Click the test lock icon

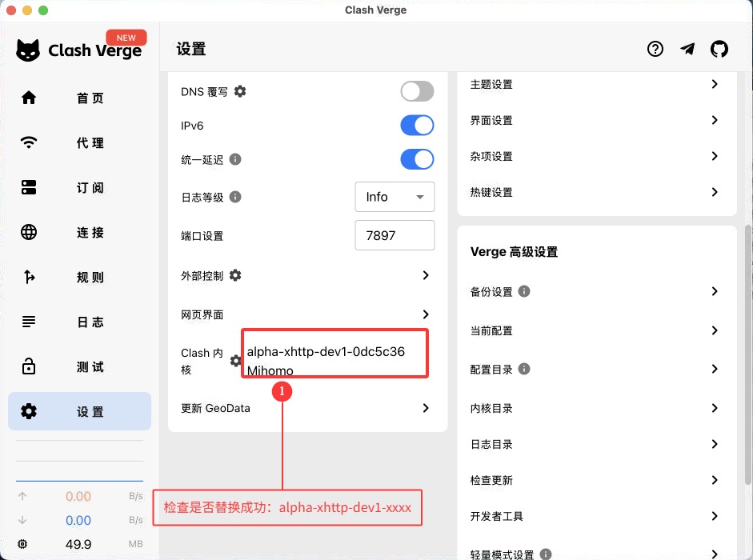[x=29, y=366]
